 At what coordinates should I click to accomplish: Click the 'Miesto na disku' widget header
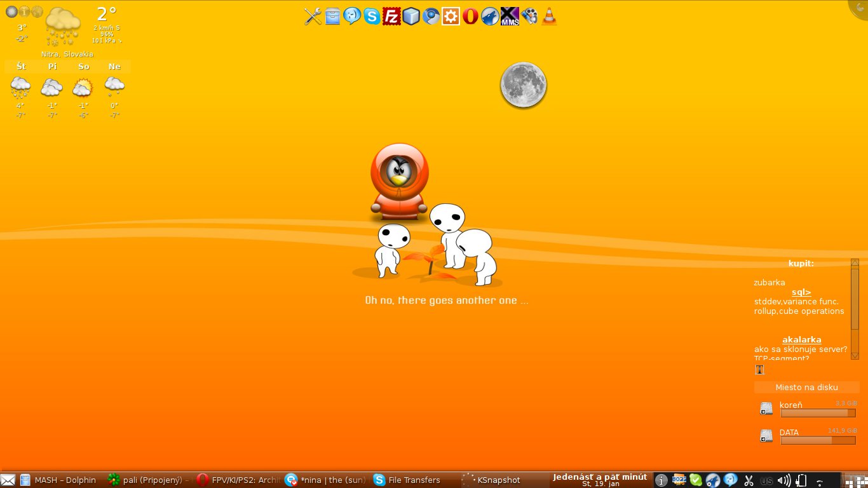click(x=806, y=387)
